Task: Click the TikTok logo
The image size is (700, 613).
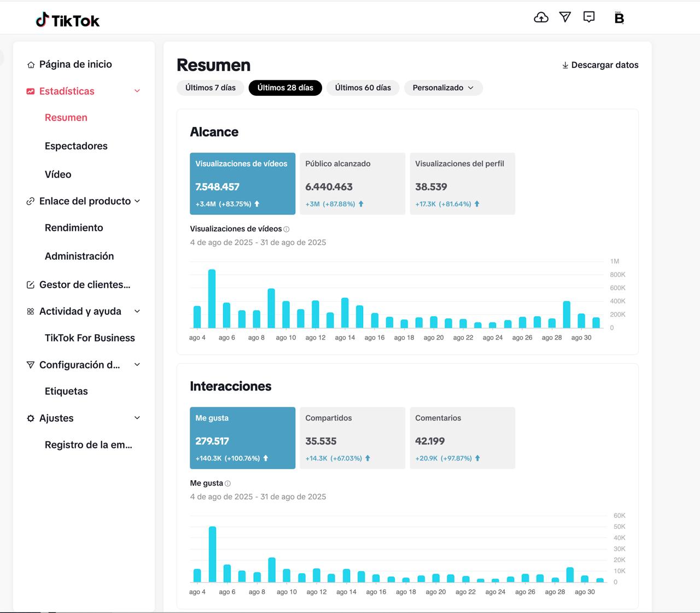Action: pos(68,20)
